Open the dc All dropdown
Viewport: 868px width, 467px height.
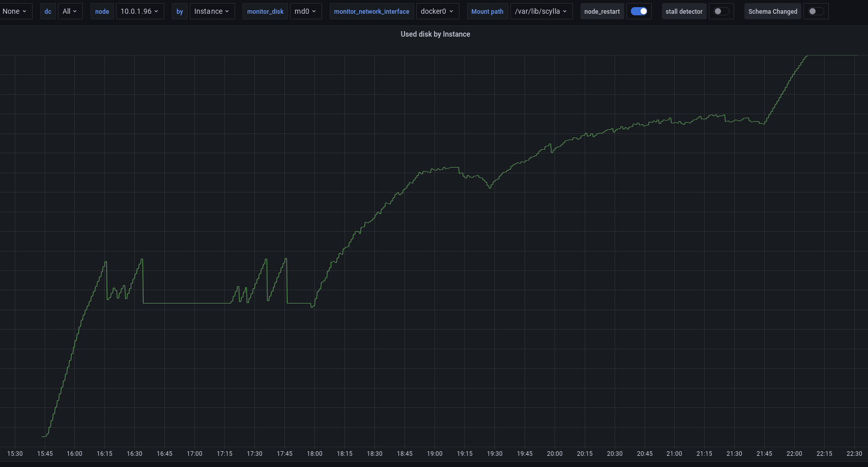[x=70, y=11]
